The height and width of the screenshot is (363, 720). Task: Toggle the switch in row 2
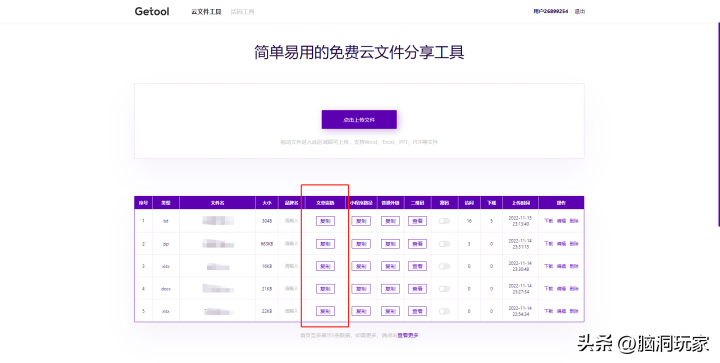pos(444,244)
